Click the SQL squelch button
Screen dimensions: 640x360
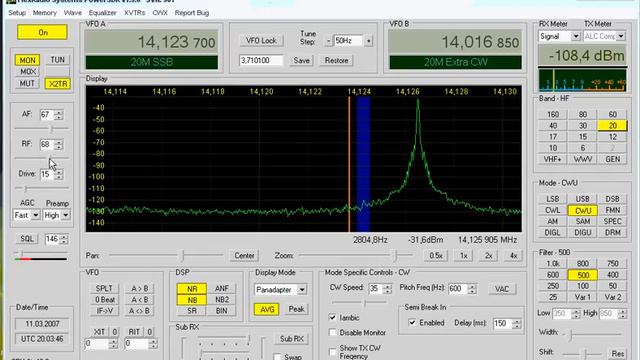click(x=27, y=239)
